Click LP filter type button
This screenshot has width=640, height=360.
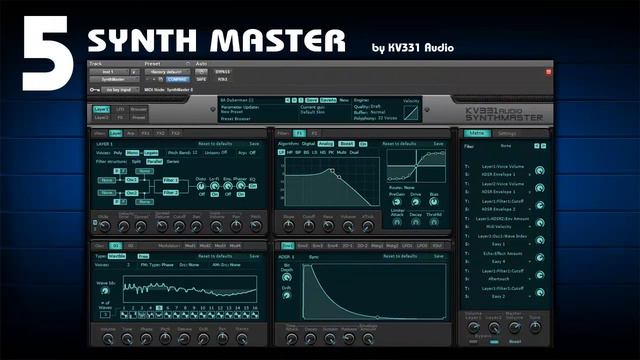pyautogui.click(x=281, y=152)
